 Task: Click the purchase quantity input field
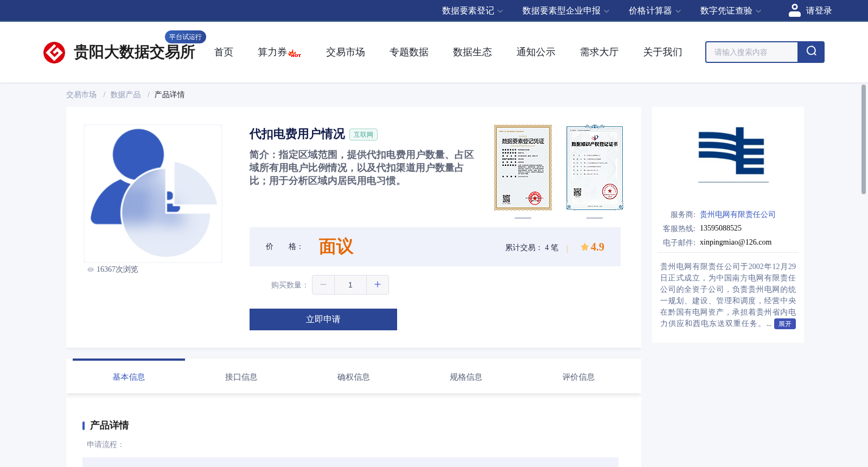tap(350, 285)
